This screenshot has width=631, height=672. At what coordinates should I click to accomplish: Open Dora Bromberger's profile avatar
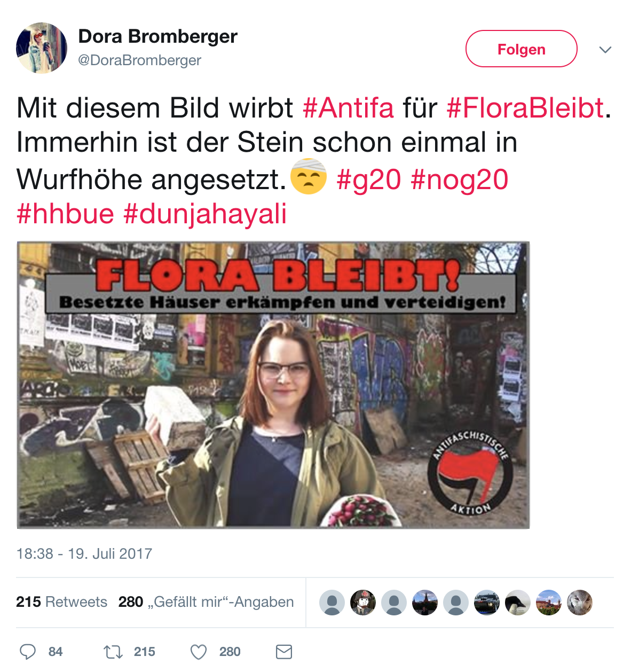point(42,48)
